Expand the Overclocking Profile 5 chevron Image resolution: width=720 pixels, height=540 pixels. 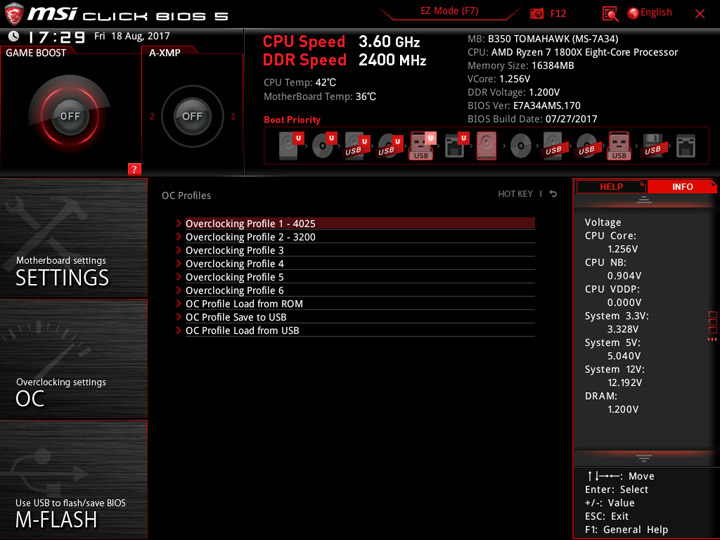tap(179, 276)
